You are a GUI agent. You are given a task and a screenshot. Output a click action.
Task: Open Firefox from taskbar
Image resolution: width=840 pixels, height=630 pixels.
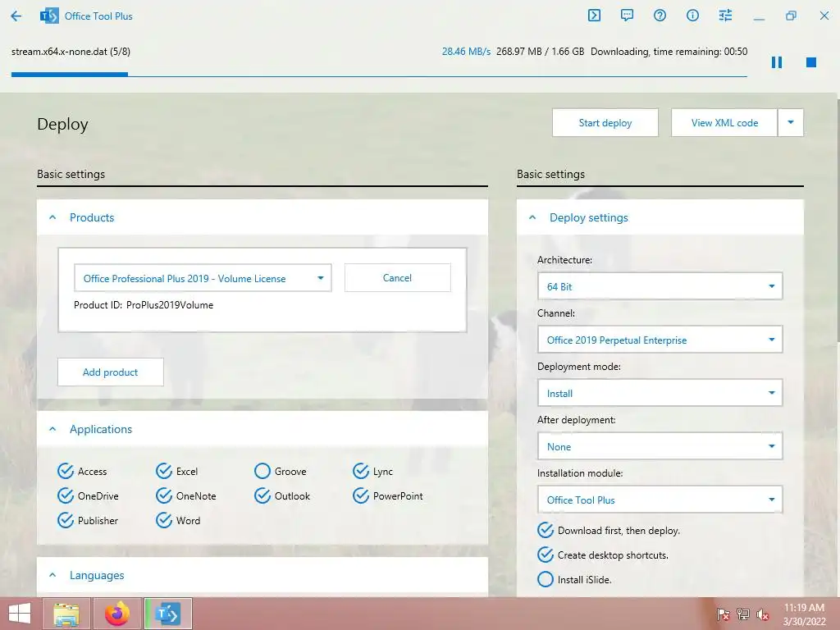pyautogui.click(x=117, y=614)
